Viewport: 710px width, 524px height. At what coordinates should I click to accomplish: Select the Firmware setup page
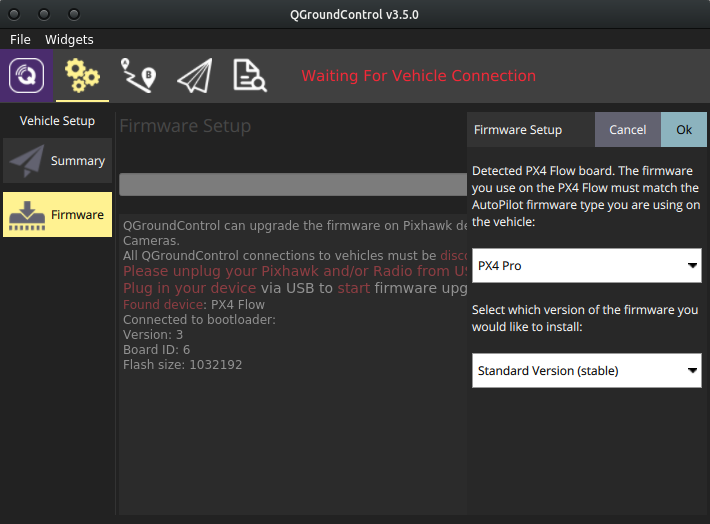[x=58, y=215]
